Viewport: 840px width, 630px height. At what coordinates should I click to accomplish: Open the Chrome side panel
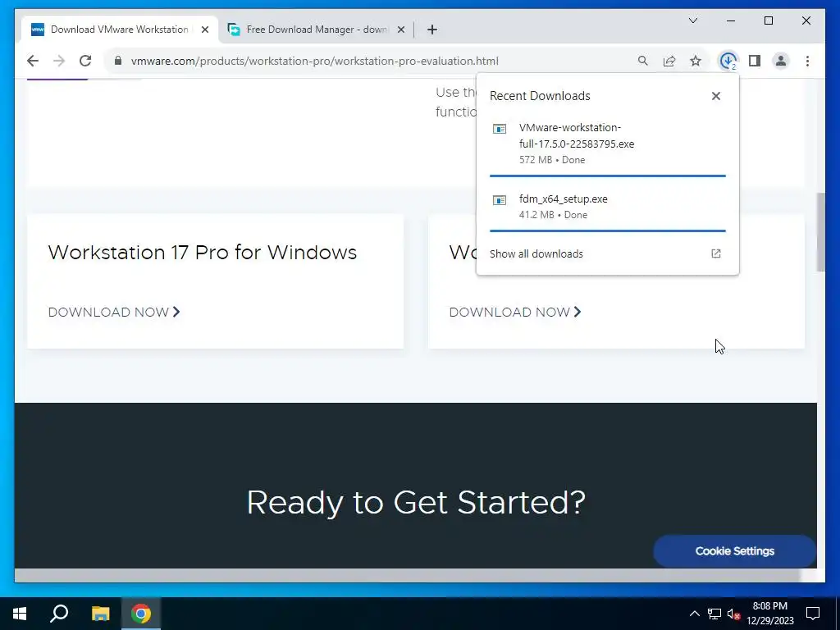tap(755, 61)
